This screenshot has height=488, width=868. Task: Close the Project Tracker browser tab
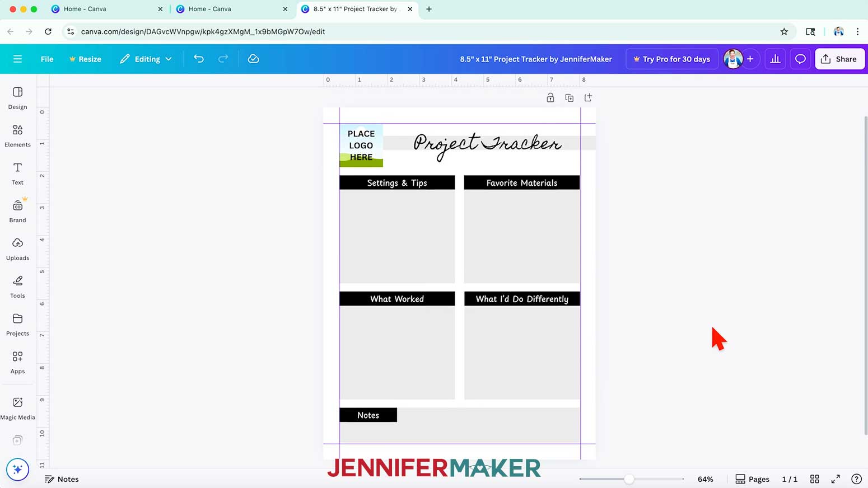[410, 9]
